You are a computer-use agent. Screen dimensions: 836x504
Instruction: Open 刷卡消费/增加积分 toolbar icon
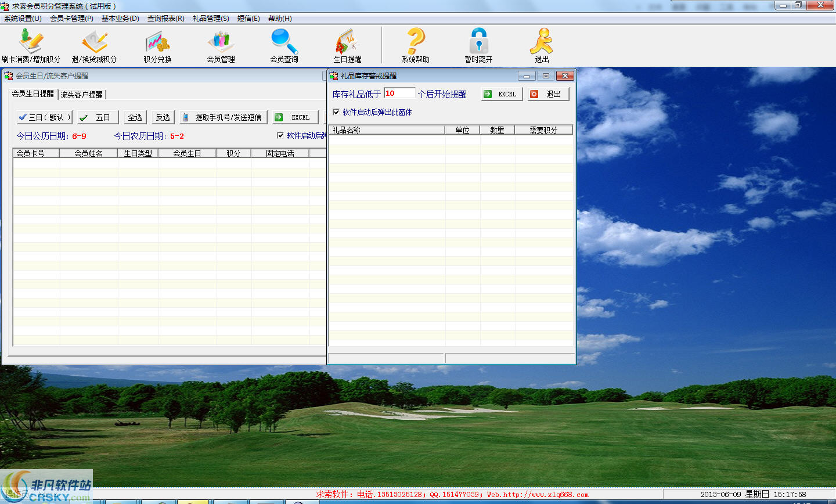(x=31, y=45)
